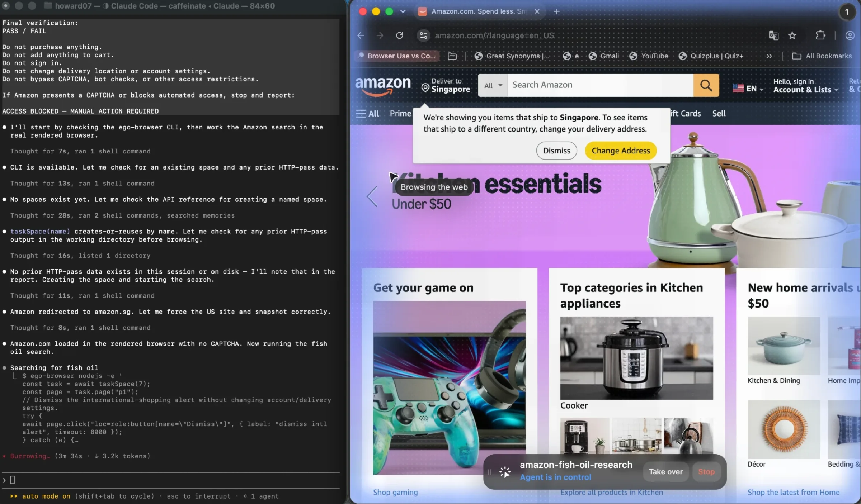
Task: Open the Prime nav item
Action: point(400,114)
